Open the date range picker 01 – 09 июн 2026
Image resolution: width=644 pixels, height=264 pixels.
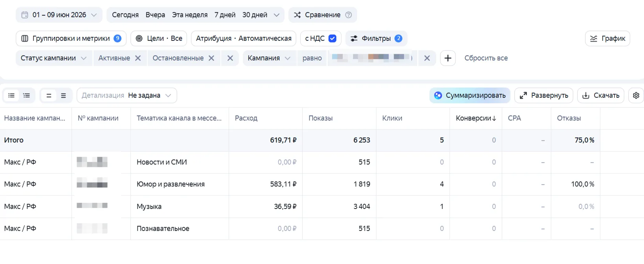59,15
